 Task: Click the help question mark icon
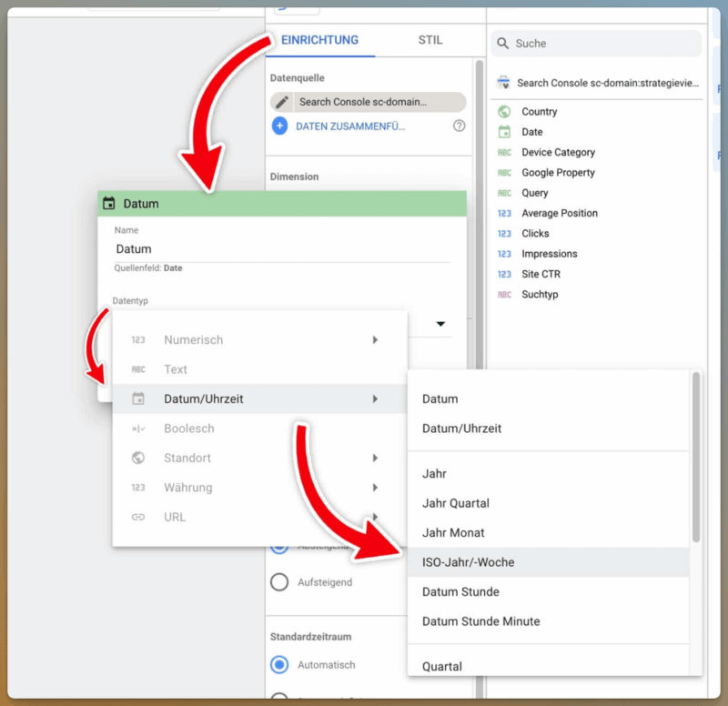pyautogui.click(x=459, y=126)
